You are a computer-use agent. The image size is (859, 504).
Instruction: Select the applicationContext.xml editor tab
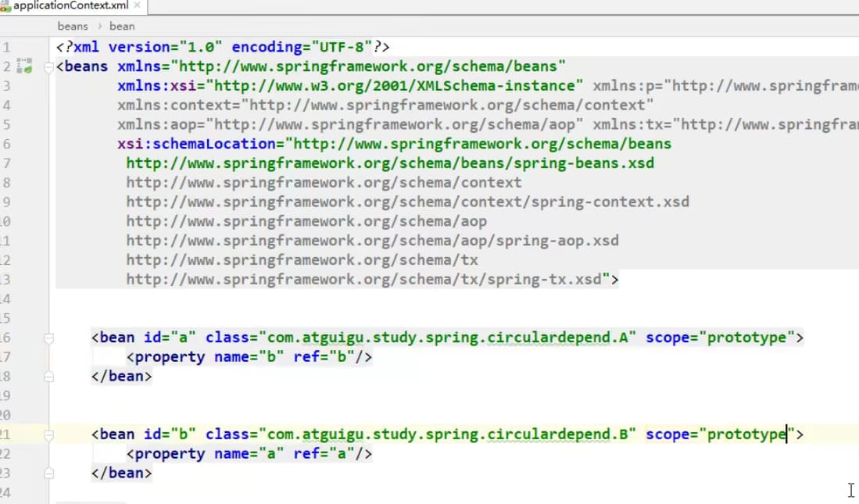click(73, 6)
